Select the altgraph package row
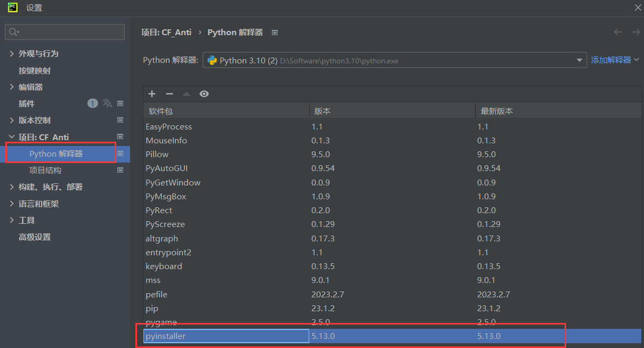Viewport: 644px width, 348px height. [x=392, y=239]
